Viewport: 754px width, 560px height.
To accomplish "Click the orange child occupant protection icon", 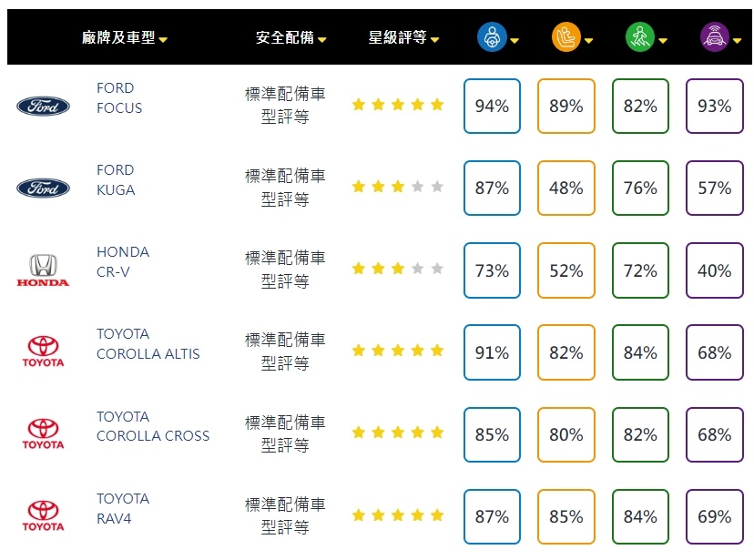I will click(x=565, y=37).
